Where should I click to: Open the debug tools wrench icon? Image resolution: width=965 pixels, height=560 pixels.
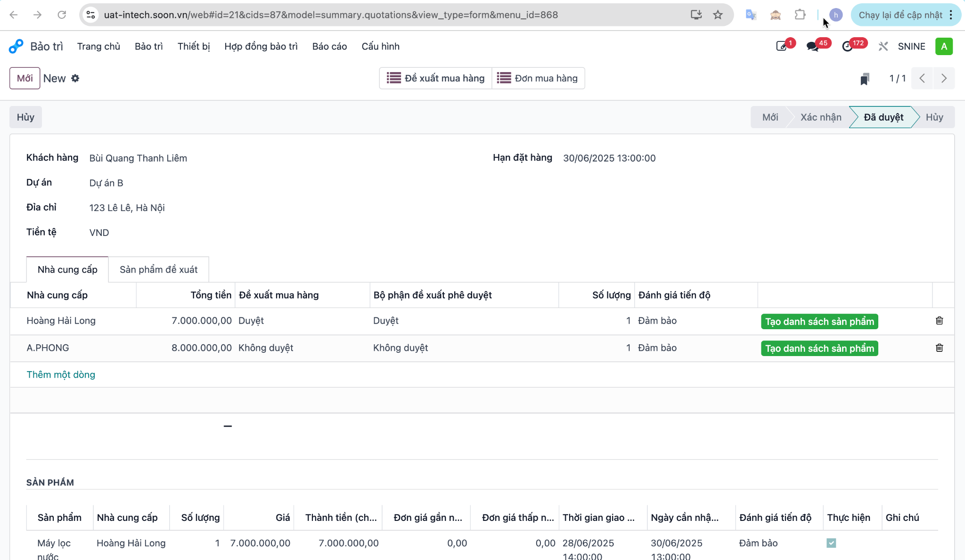(x=883, y=46)
